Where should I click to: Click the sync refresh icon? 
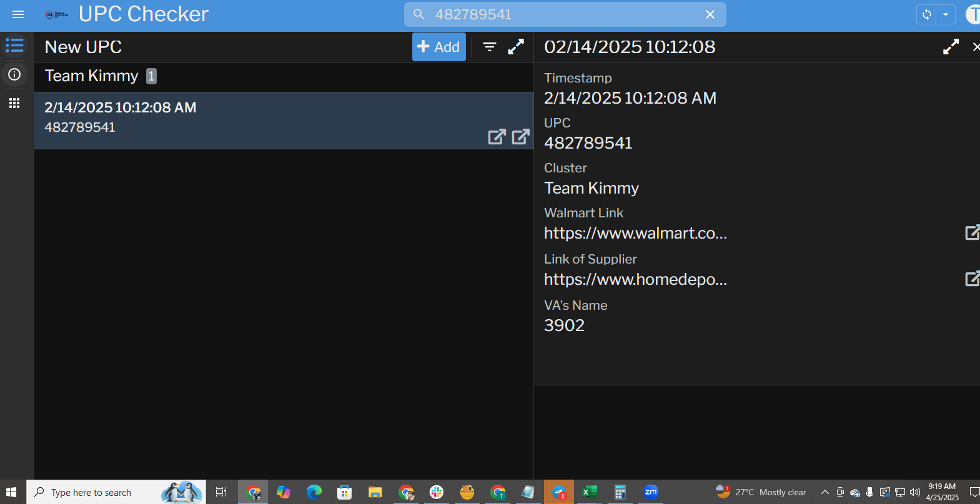tap(927, 14)
